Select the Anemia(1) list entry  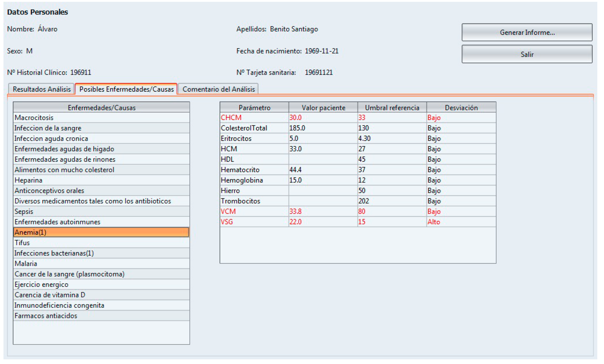coord(30,232)
